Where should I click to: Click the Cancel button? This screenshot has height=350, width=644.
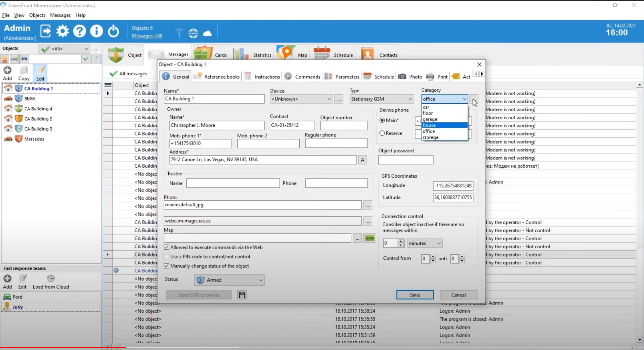[x=458, y=295]
